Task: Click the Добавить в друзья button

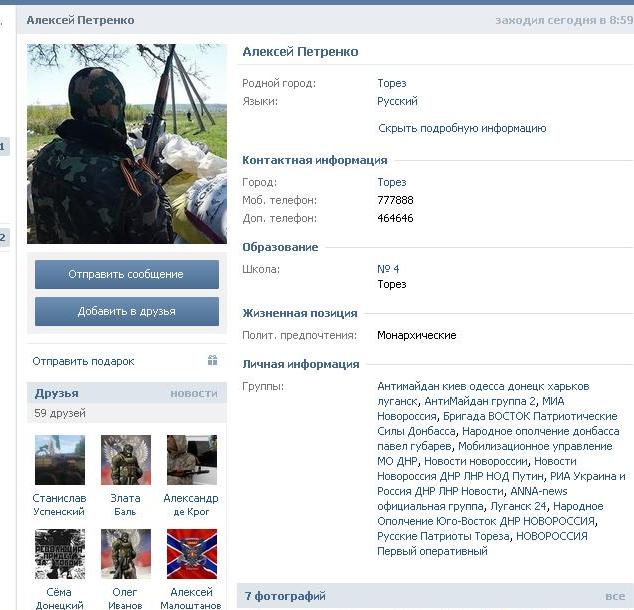Action: (x=127, y=312)
